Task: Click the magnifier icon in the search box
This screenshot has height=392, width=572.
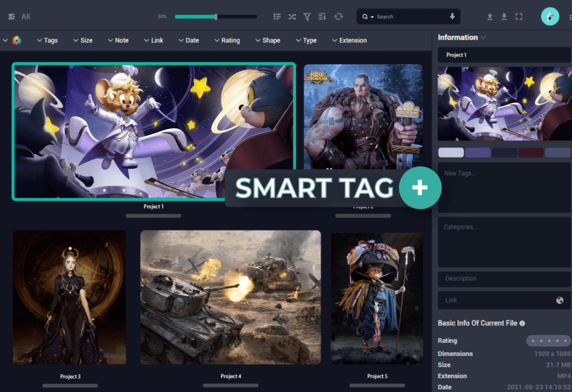Action: pos(365,16)
